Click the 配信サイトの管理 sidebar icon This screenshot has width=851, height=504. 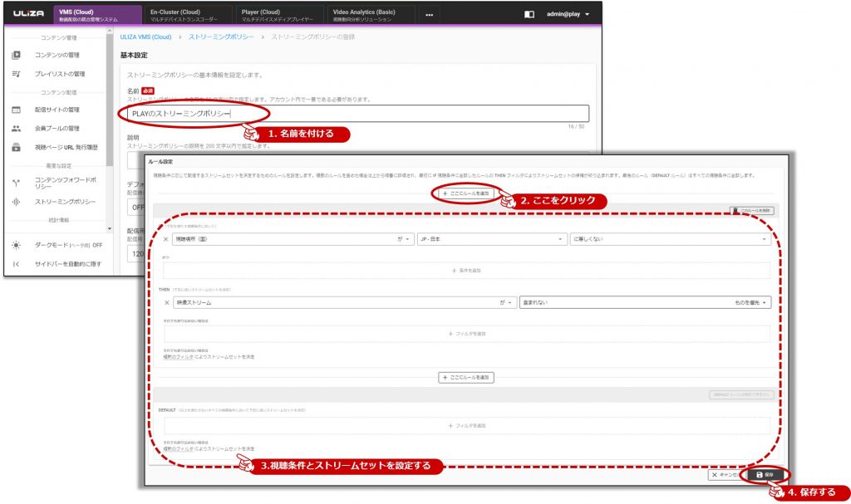pyautogui.click(x=16, y=110)
